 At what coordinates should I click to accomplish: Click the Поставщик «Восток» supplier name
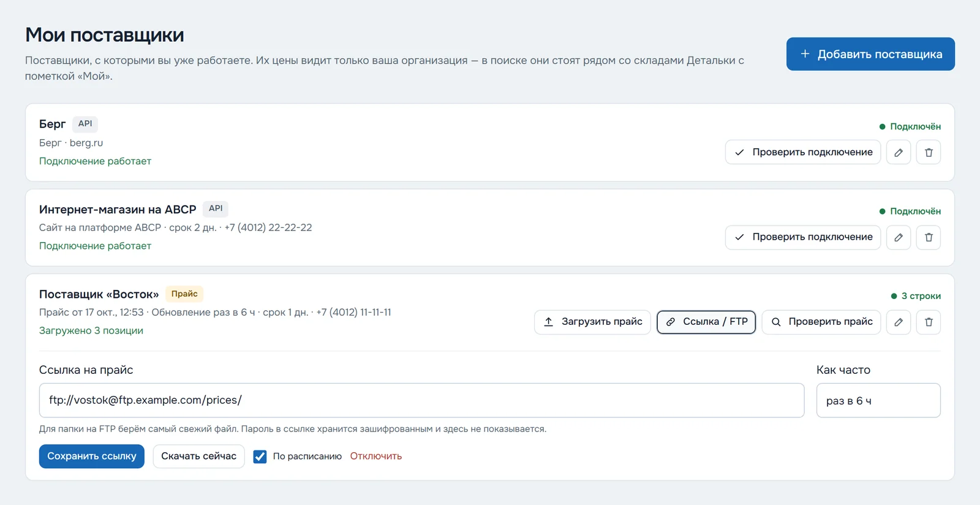click(99, 294)
